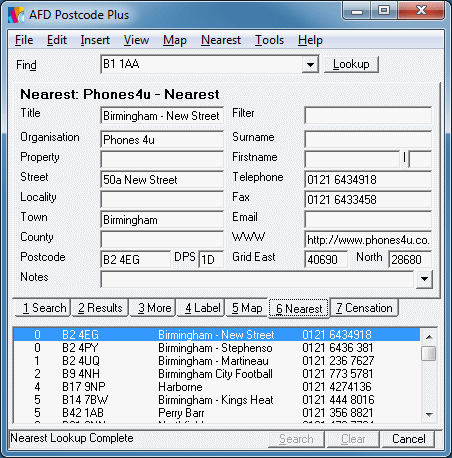Open the Edit menu

click(57, 40)
